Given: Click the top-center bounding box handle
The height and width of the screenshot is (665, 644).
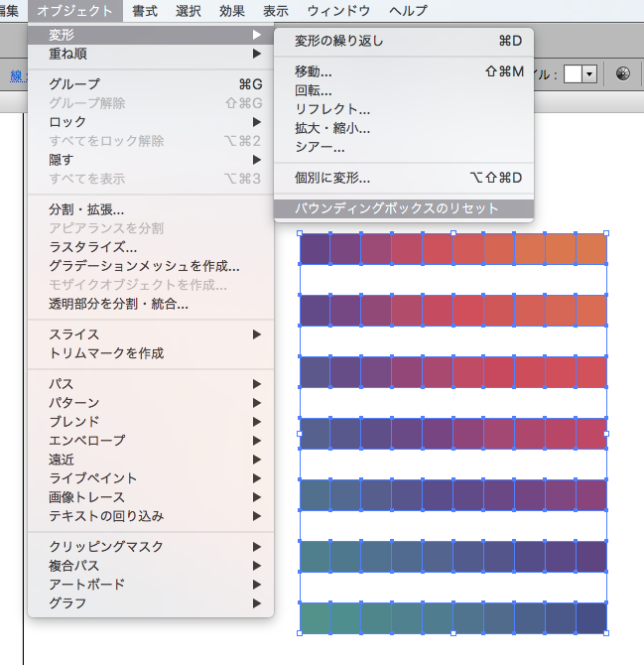Looking at the screenshot, I should [453, 233].
